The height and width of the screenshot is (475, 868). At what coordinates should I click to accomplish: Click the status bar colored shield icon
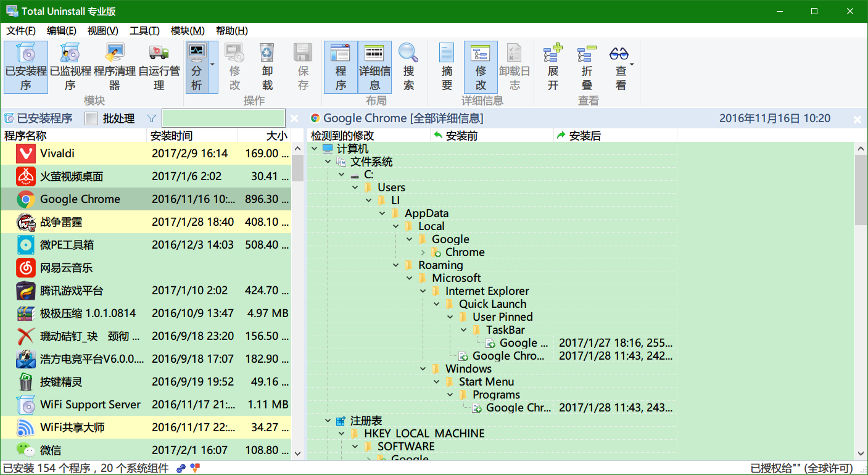[x=195, y=468]
